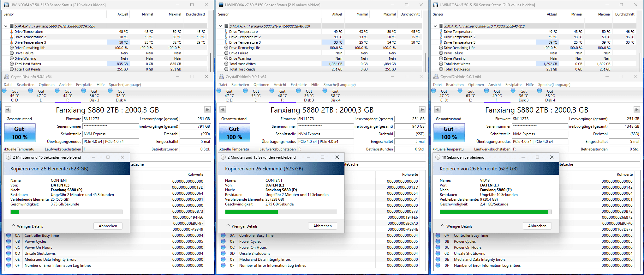Click clock icon of 2 Minuten 15 Sekunden dialog
644x275 pixels.
tap(223, 157)
